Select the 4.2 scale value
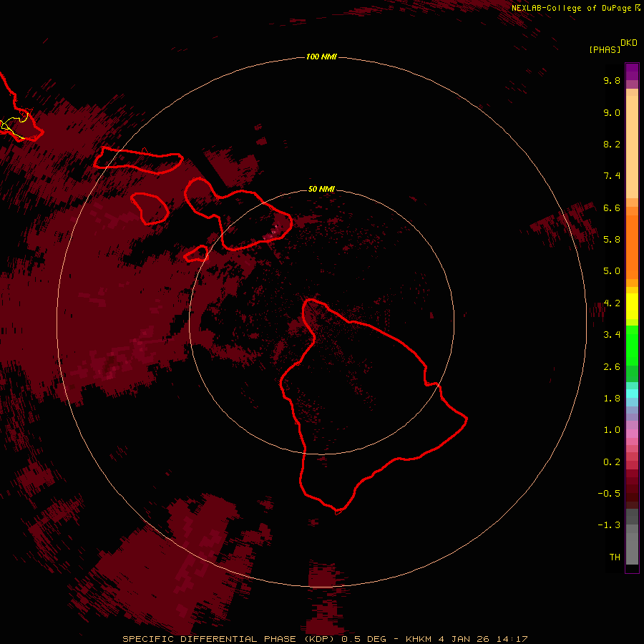Screen dimensions: 644x644 [612, 303]
